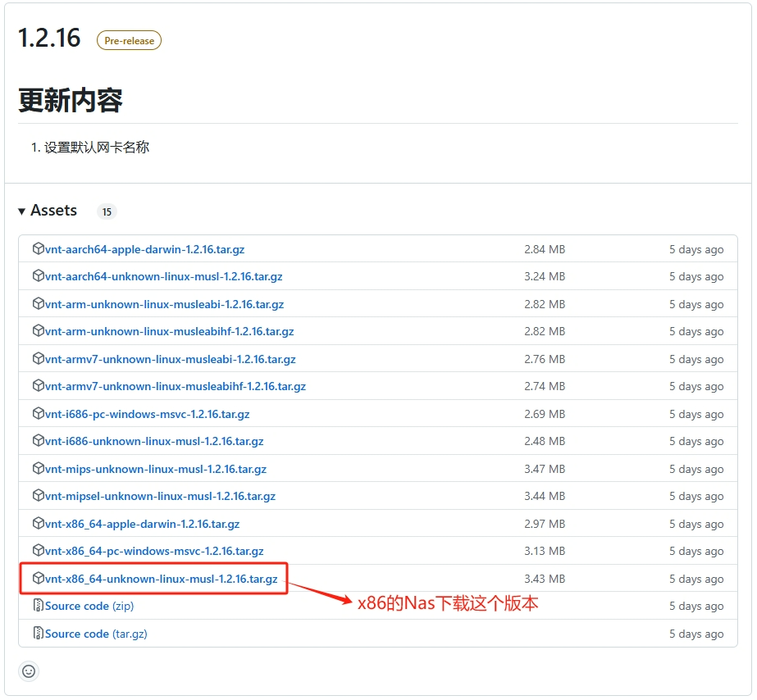The width and height of the screenshot is (757, 700).
Task: Click the triangle beside Assets heading
Action: coord(21,211)
